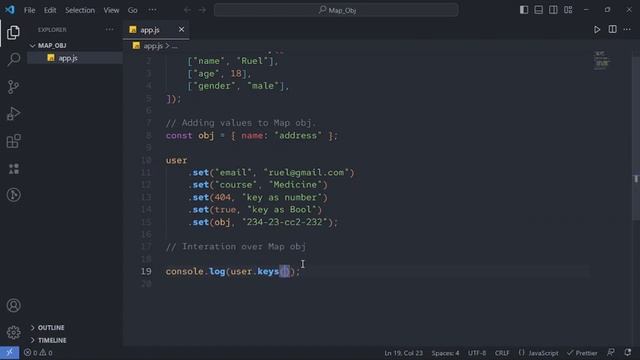Click the Prettier status item

coord(582,353)
